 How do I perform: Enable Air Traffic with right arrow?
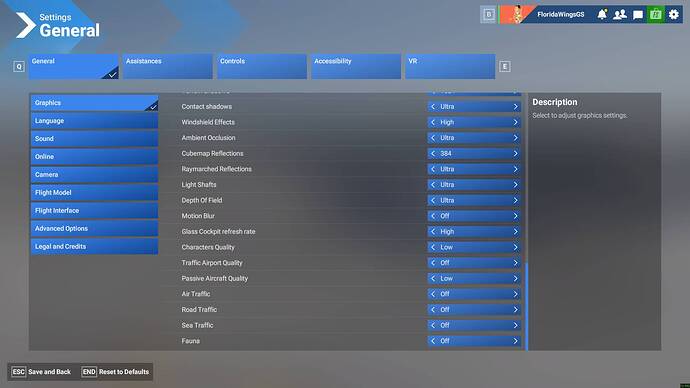[x=515, y=294]
